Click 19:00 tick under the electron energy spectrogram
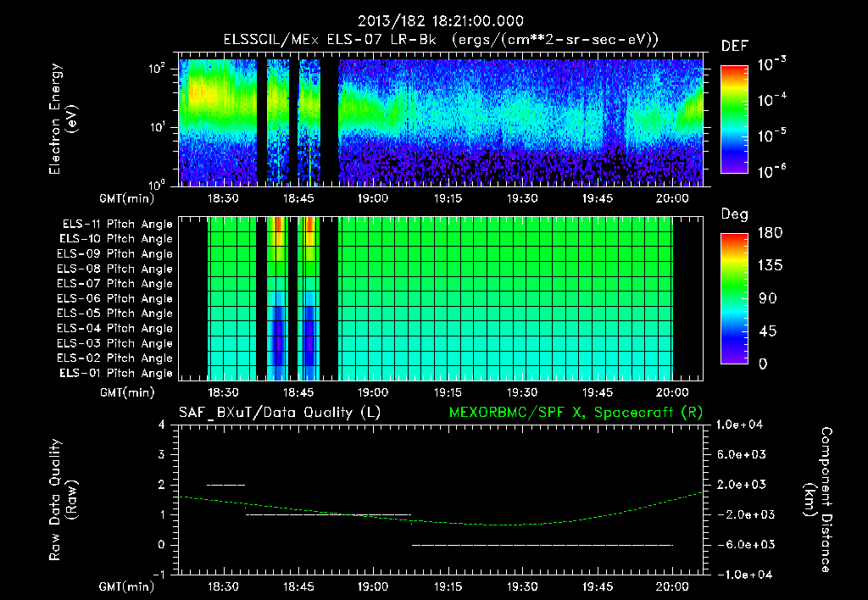868x600 pixels. (x=373, y=198)
